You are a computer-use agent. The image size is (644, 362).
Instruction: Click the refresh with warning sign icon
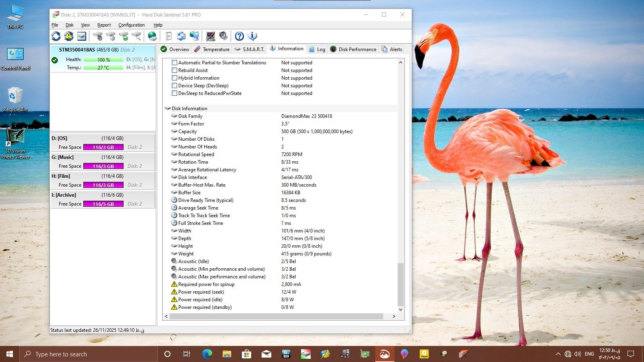pyautogui.click(x=69, y=36)
